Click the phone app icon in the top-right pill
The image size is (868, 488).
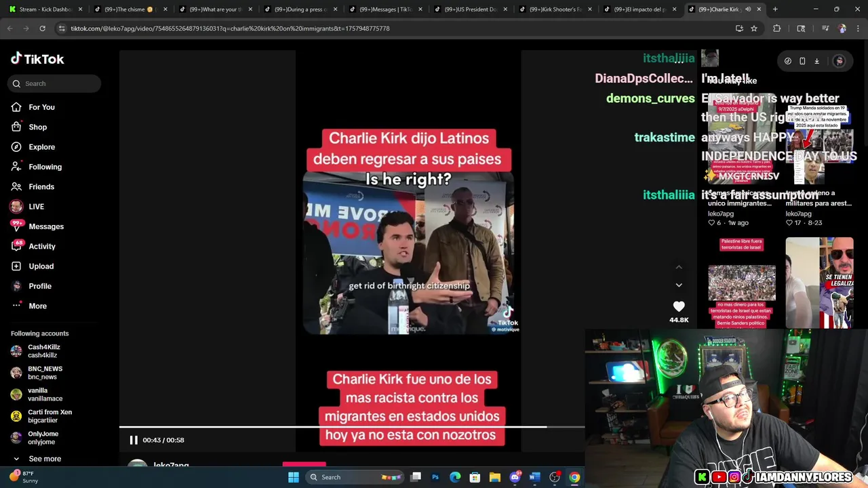802,61
